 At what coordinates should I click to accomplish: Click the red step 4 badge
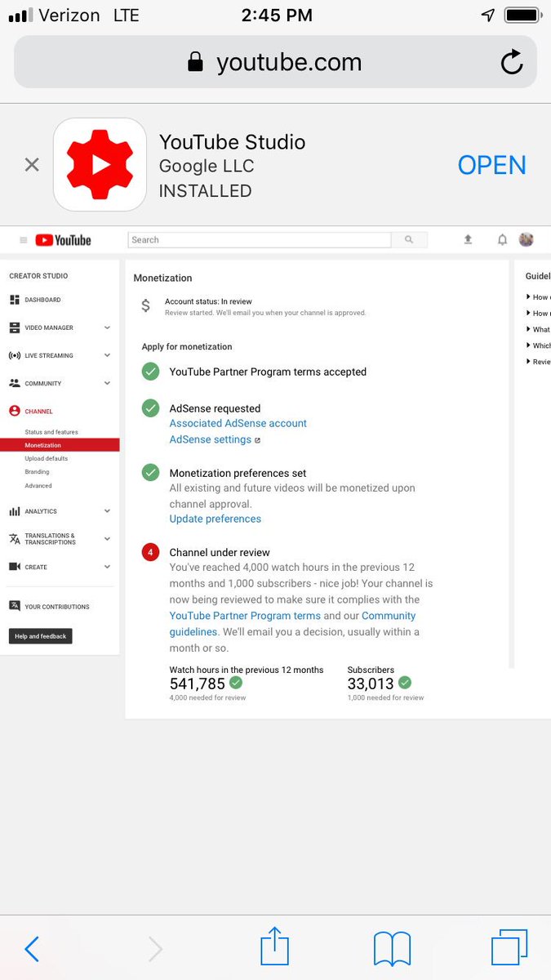pyautogui.click(x=150, y=553)
